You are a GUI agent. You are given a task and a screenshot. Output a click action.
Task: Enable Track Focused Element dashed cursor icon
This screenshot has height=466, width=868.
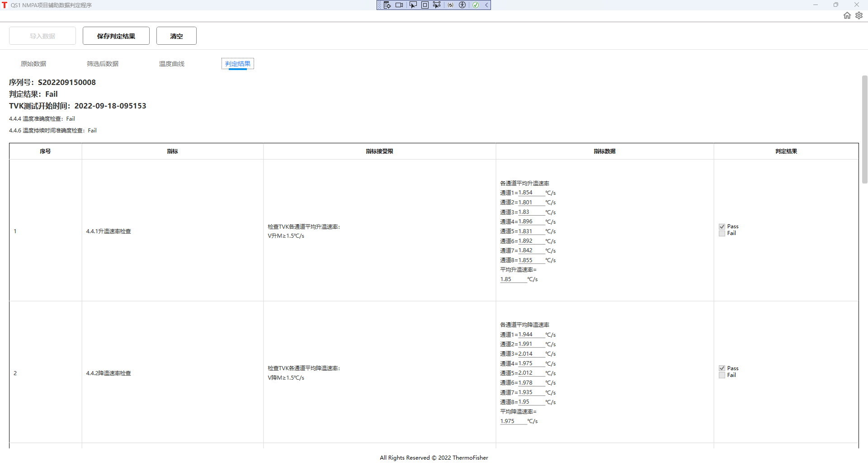pos(437,5)
